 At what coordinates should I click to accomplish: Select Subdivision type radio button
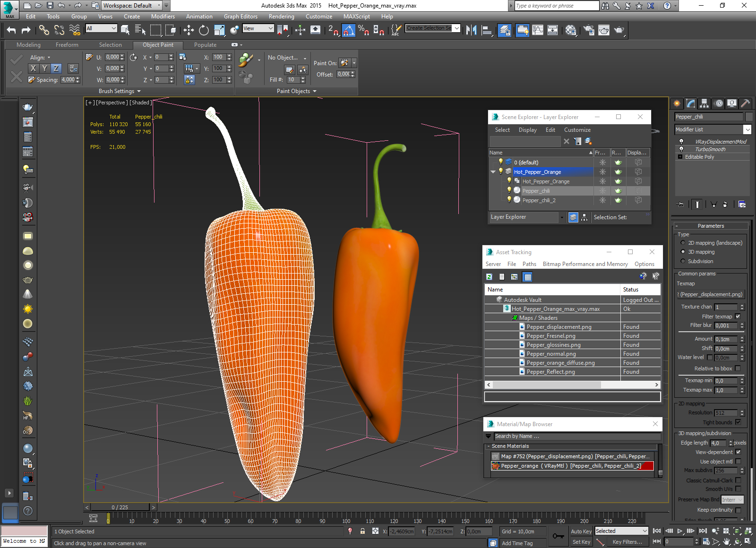683,261
